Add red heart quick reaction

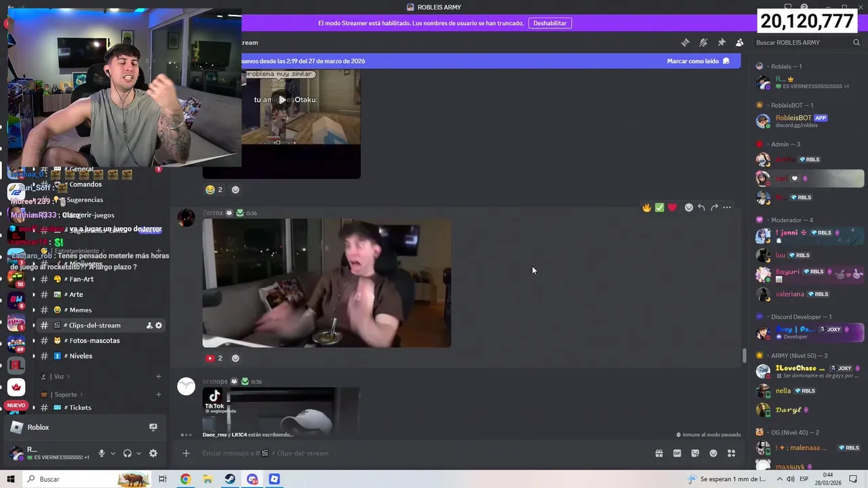pos(672,207)
